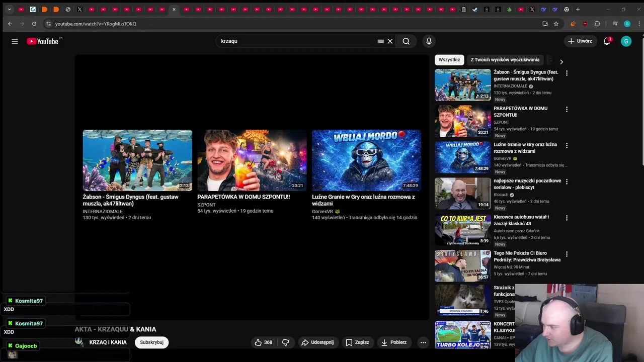Open the browser tab search dropdown
This screenshot has width=644, height=362.
click(9, 9)
